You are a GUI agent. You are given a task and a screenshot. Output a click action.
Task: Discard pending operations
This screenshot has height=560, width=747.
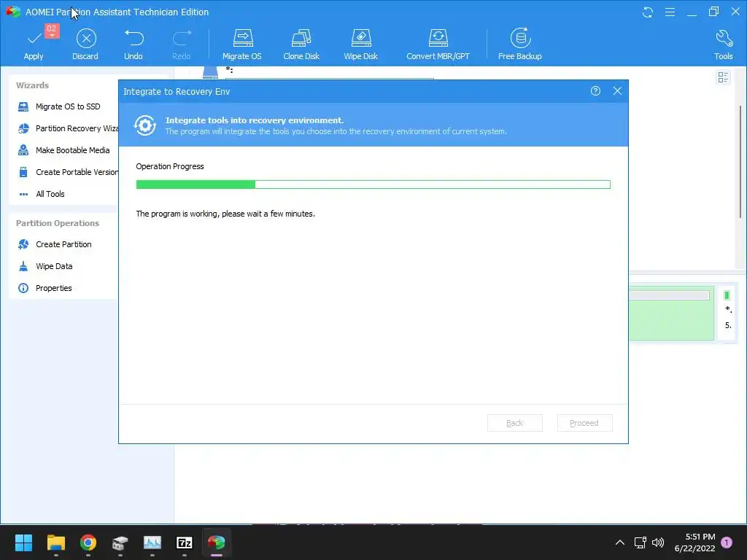click(85, 44)
